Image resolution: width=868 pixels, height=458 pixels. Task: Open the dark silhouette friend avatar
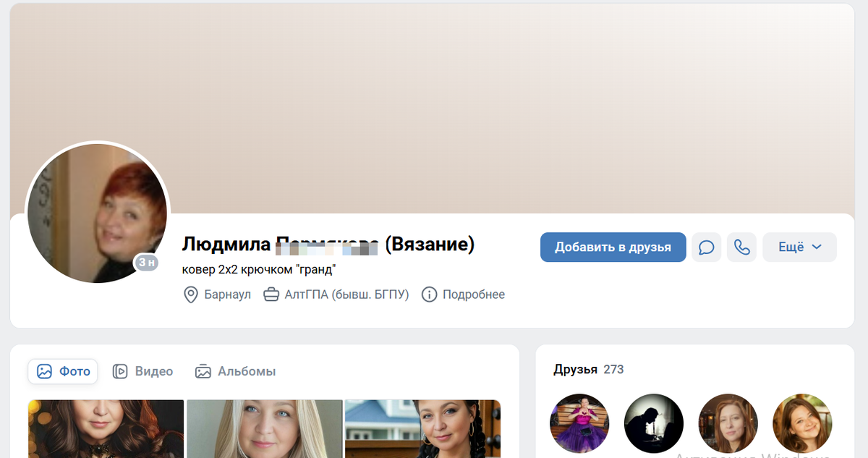click(653, 423)
